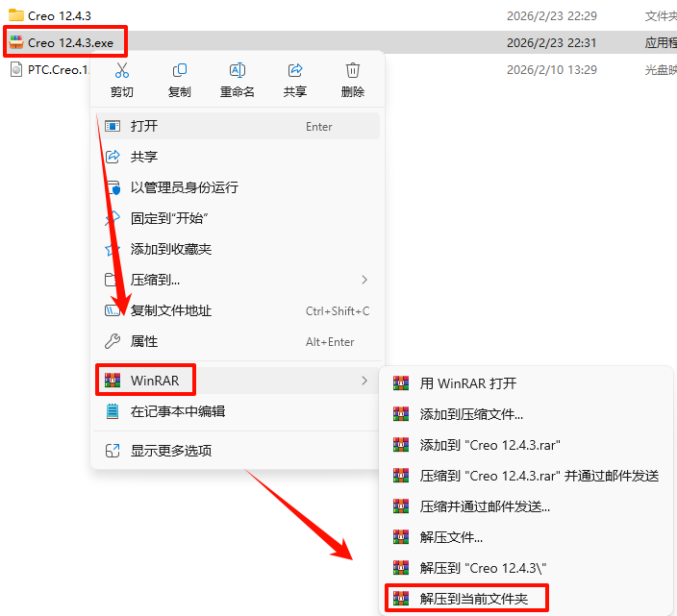
Task: Choose 解压到当前文件夹 in WinRAR submenu
Action: 466,599
